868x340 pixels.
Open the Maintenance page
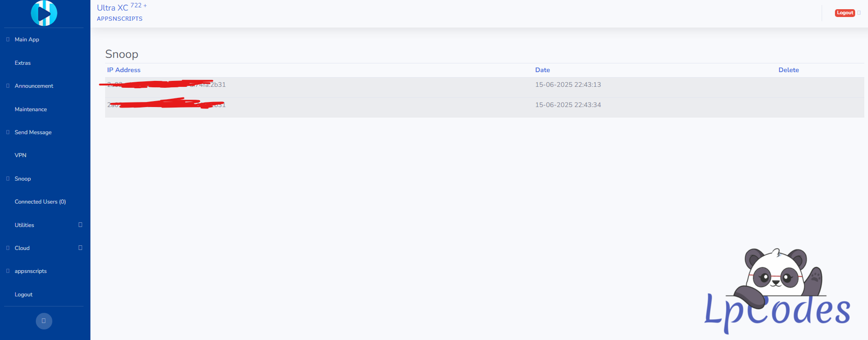31,109
